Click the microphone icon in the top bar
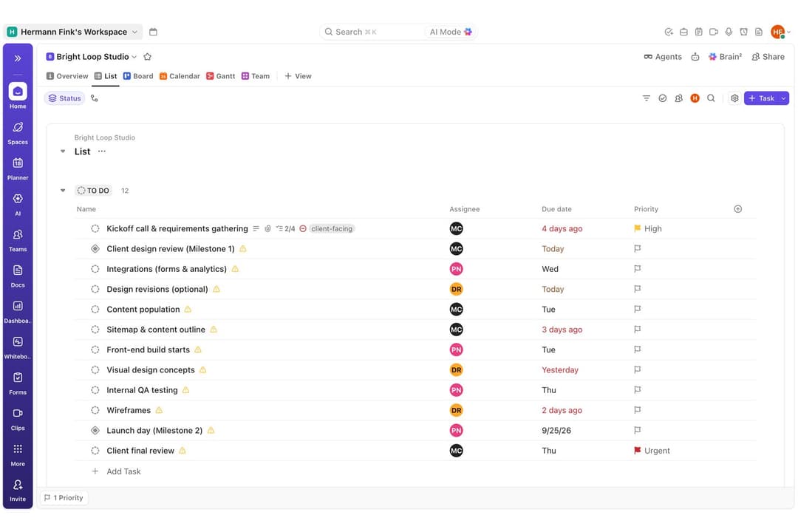Viewport: 798px width, 532px height. [x=729, y=32]
